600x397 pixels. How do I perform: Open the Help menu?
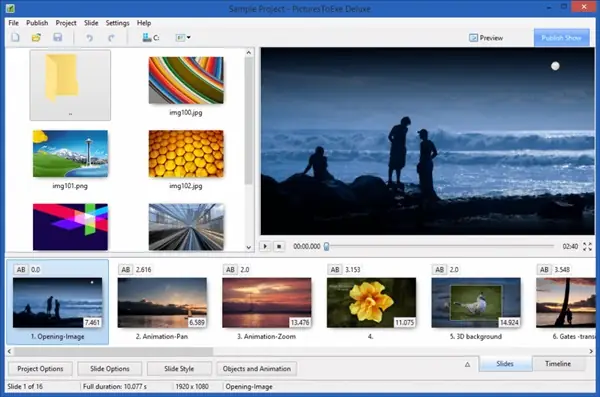tap(144, 23)
